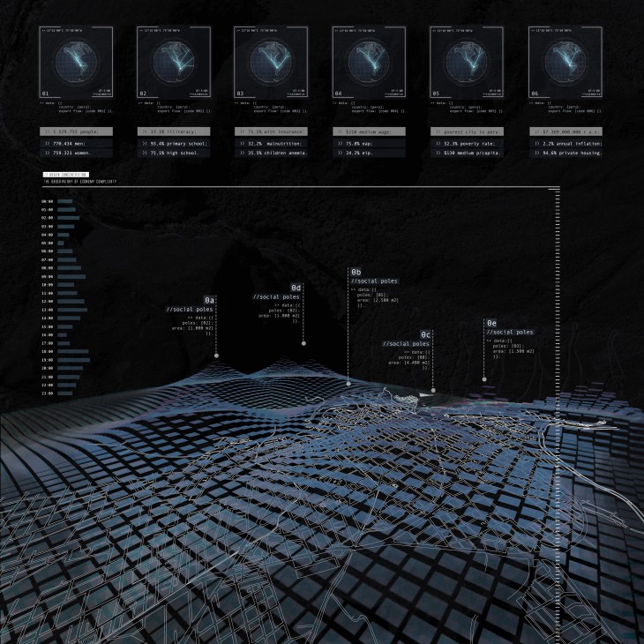The height and width of the screenshot is (644, 644).
Task: Click the globe thumbnail in panel 01
Action: coord(78,62)
